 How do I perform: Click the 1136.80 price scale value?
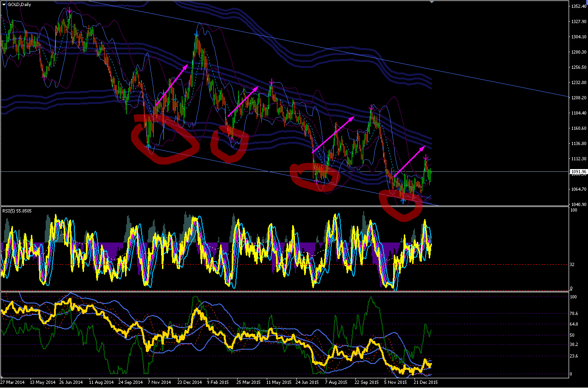578,144
